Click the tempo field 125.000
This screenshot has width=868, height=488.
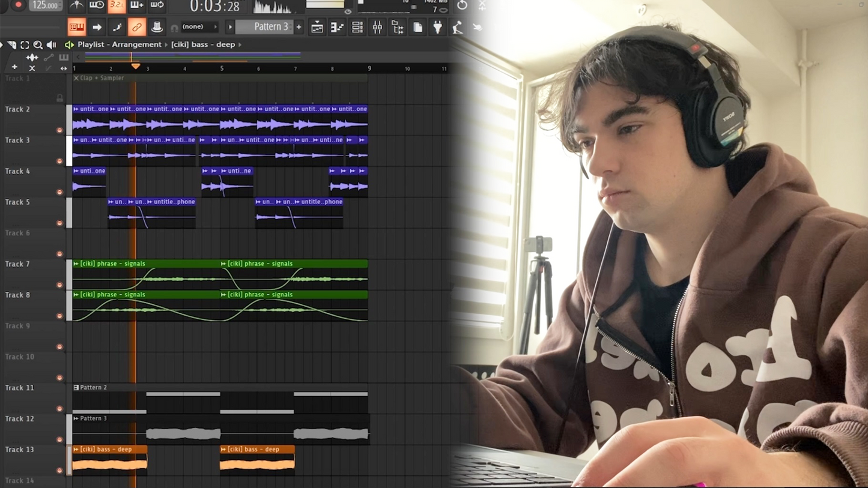pos(46,5)
